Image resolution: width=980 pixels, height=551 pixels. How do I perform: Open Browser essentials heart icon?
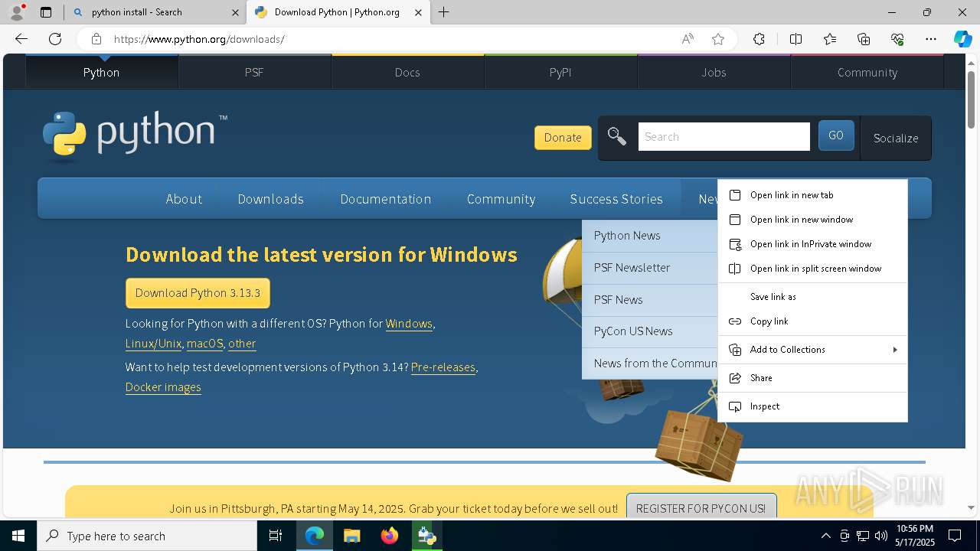click(897, 39)
